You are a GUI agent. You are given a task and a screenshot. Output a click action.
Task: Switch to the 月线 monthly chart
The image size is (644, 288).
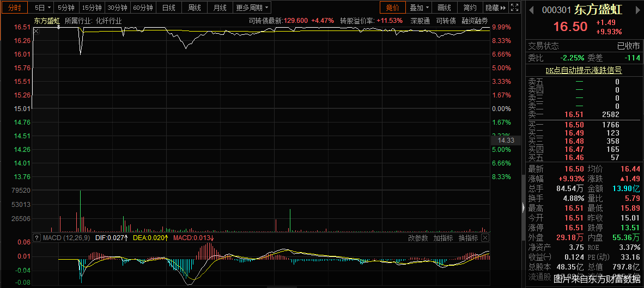tap(220, 8)
